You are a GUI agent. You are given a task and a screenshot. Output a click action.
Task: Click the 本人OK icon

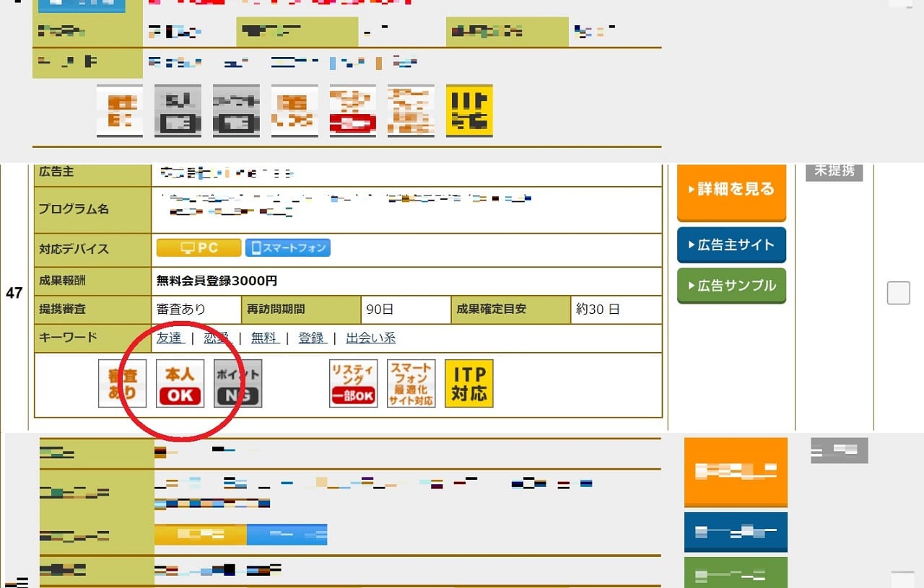click(x=180, y=384)
